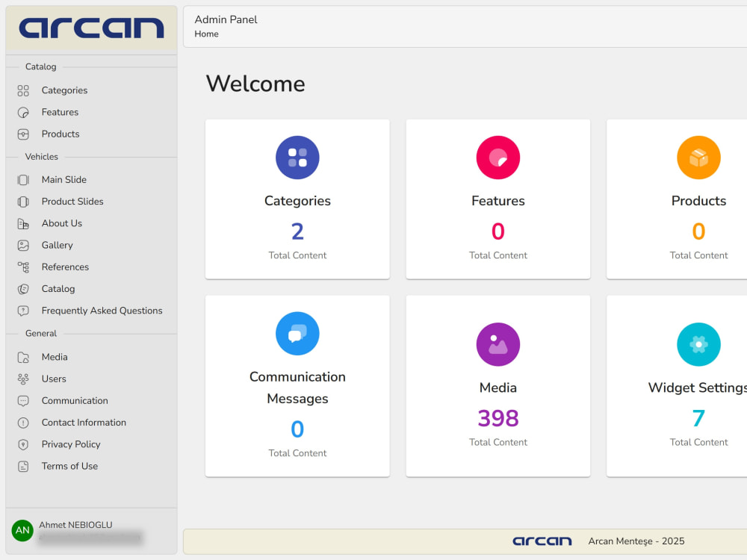Click the teal Widget Settings card icon
This screenshot has height=560, width=747.
[698, 344]
